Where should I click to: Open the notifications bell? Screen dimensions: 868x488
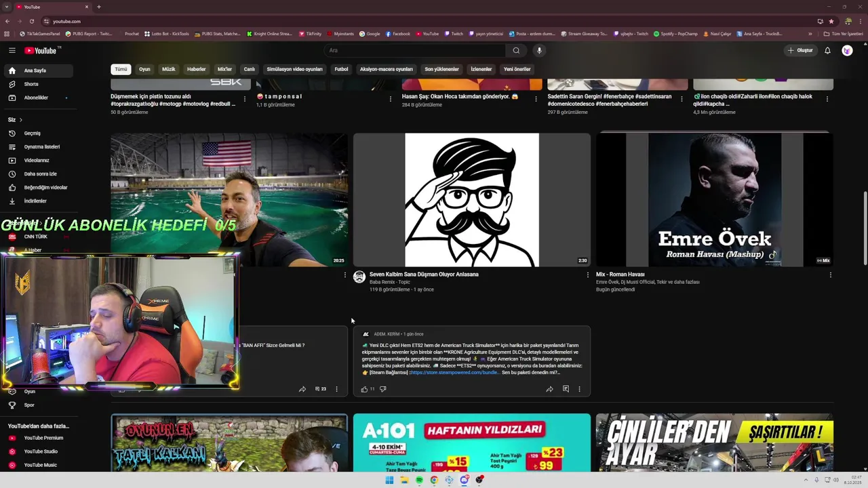click(827, 50)
